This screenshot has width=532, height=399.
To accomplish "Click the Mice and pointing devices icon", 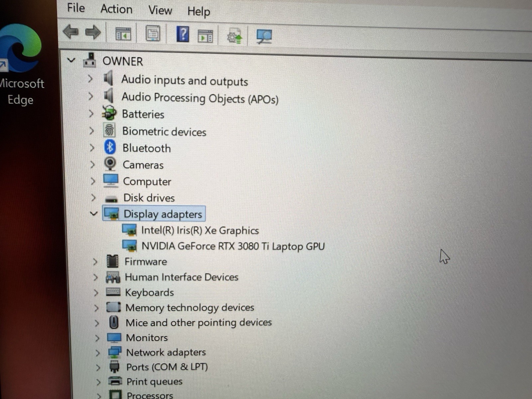I will pyautogui.click(x=114, y=322).
